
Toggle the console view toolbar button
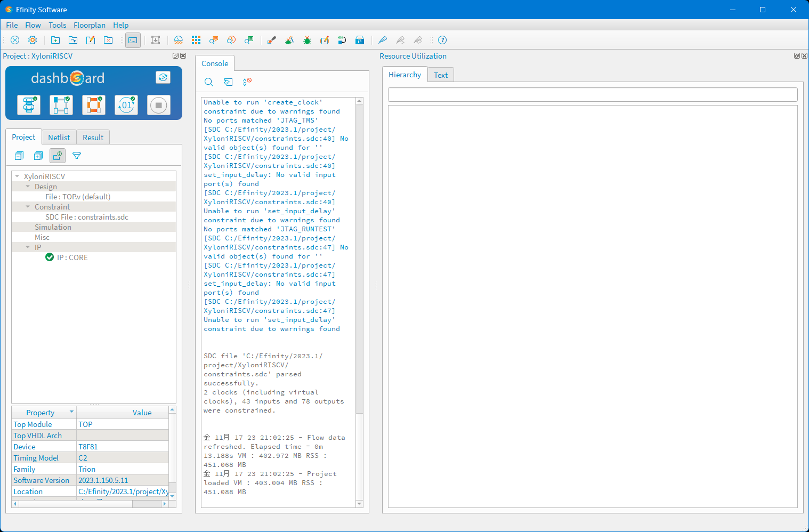pos(133,40)
